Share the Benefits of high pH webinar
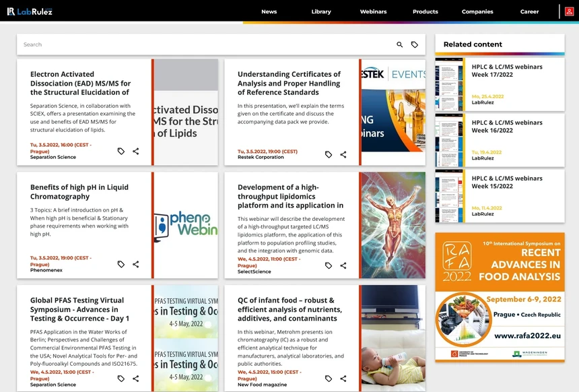Screen dimensions: 579x392 click(136, 264)
